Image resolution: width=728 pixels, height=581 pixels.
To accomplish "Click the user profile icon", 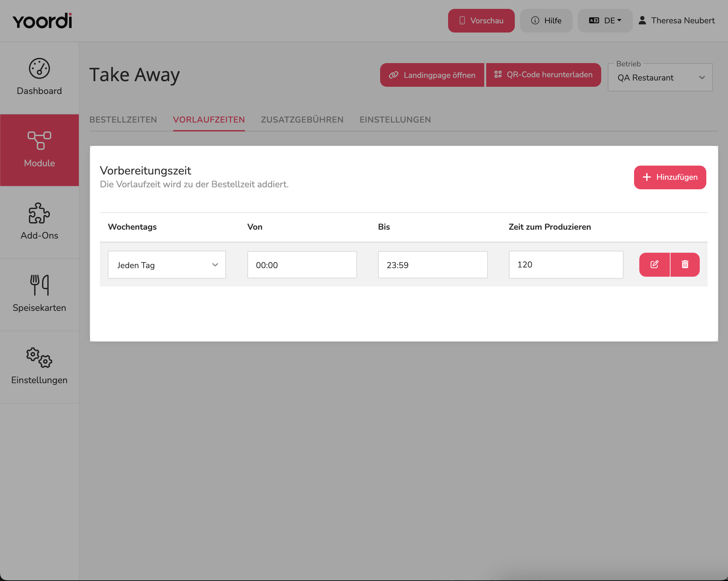I will [x=642, y=21].
